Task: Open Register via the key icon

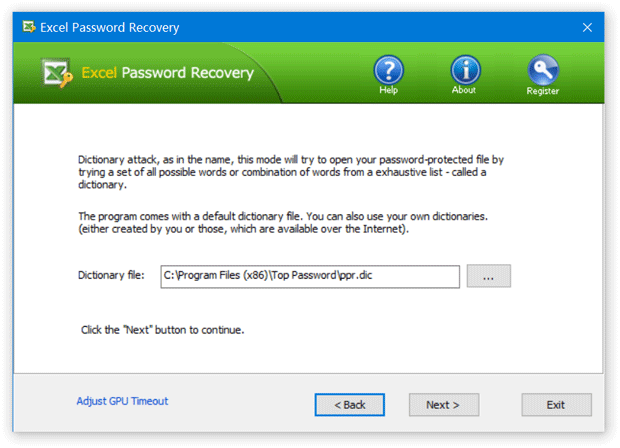Action: (x=542, y=70)
